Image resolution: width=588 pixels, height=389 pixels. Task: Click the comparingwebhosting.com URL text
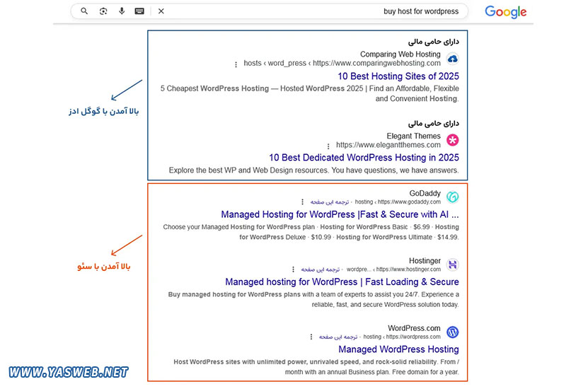[342, 63]
